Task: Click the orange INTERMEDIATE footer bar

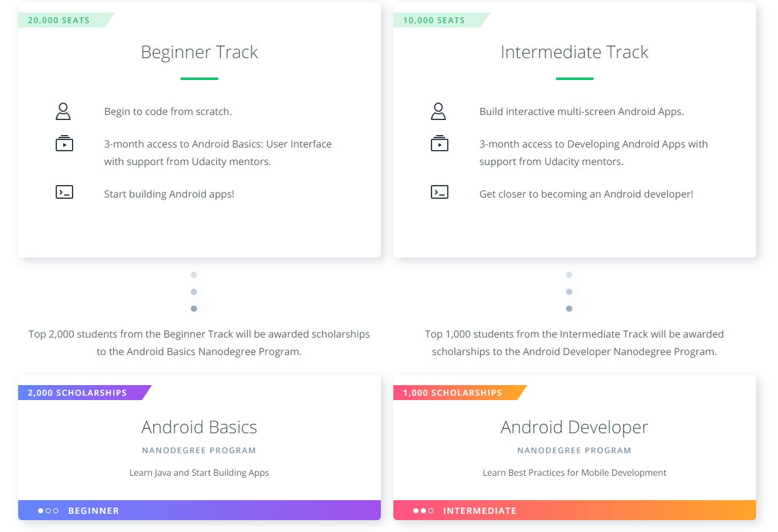Action: pos(575,510)
